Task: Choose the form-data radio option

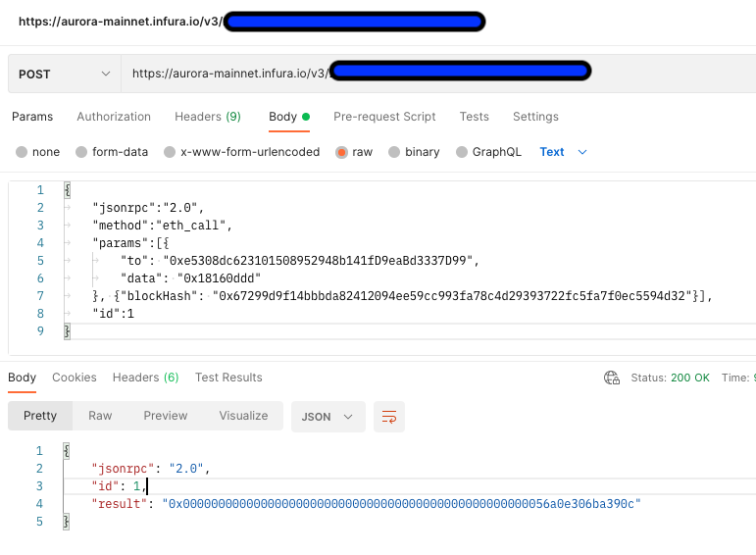Action: coord(81,152)
